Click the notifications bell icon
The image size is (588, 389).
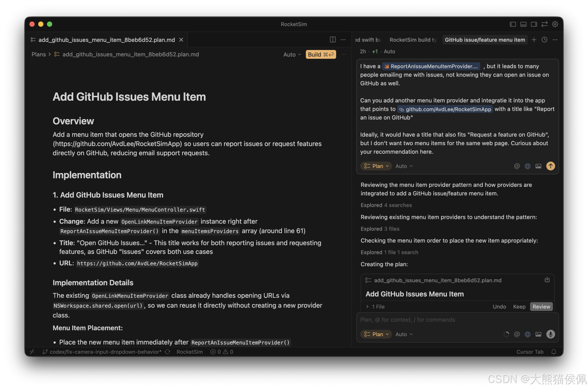pos(554,352)
